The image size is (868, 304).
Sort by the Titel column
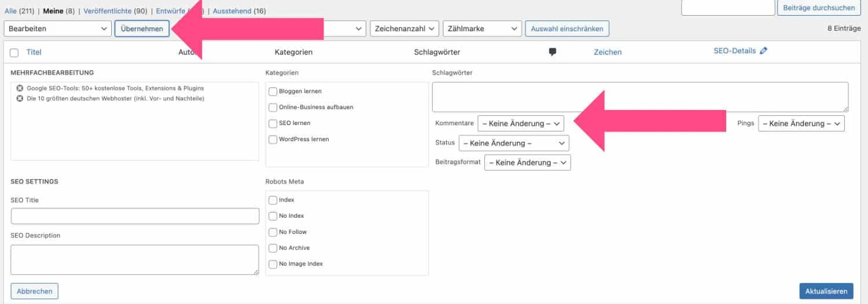tap(34, 52)
